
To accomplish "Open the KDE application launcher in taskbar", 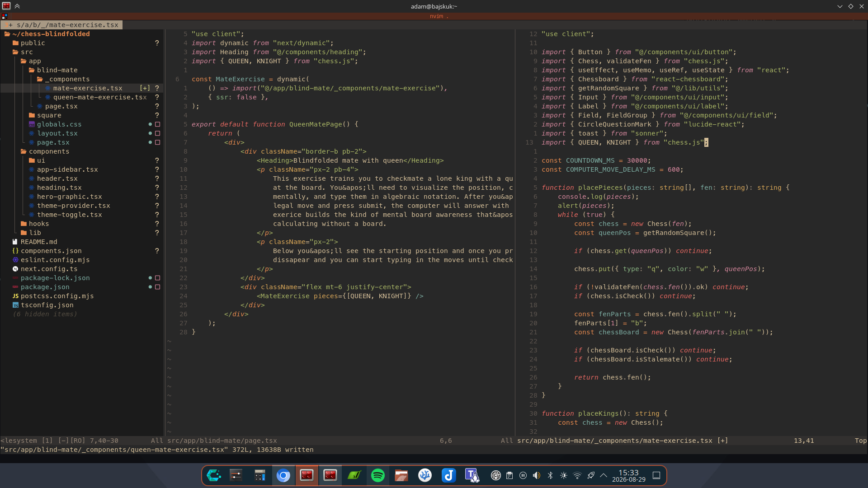I will click(x=214, y=475).
